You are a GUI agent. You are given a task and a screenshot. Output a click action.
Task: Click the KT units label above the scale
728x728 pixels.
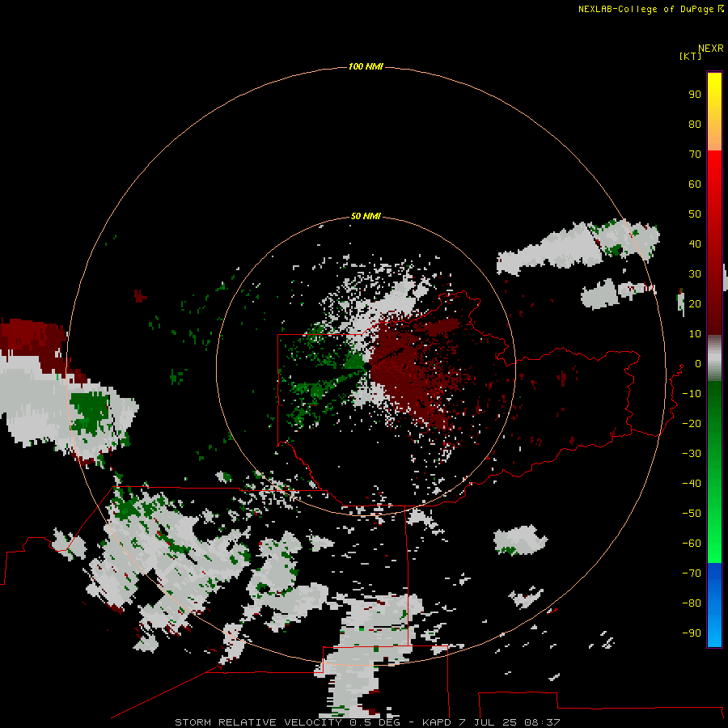[691, 56]
